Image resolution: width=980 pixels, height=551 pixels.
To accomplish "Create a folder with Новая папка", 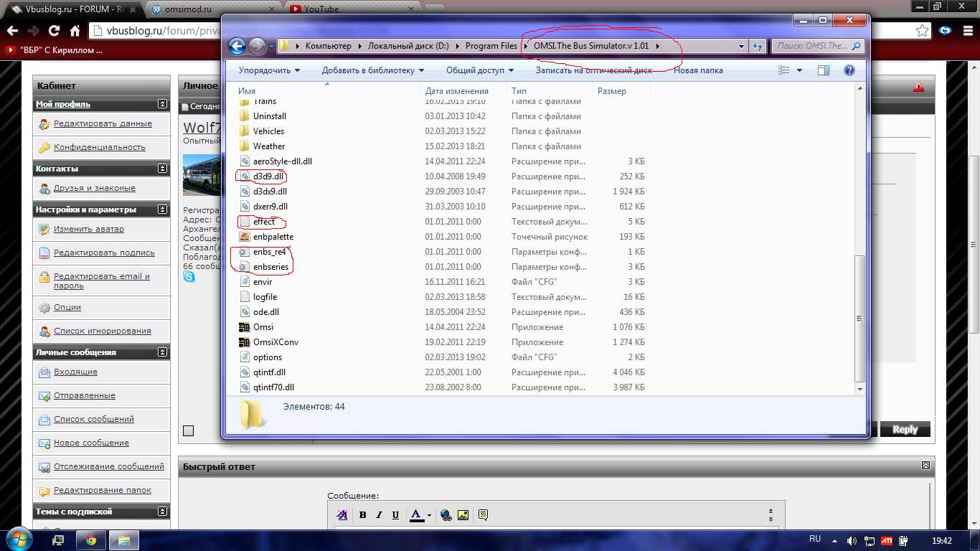I will pos(698,70).
